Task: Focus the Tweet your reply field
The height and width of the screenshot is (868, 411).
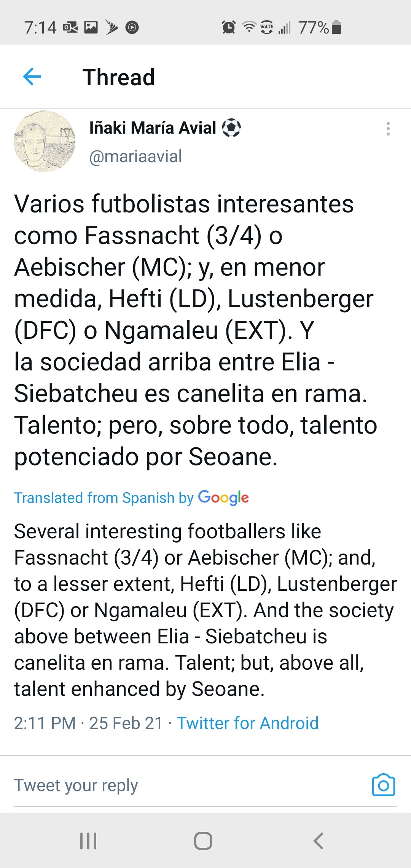Action: point(152,785)
